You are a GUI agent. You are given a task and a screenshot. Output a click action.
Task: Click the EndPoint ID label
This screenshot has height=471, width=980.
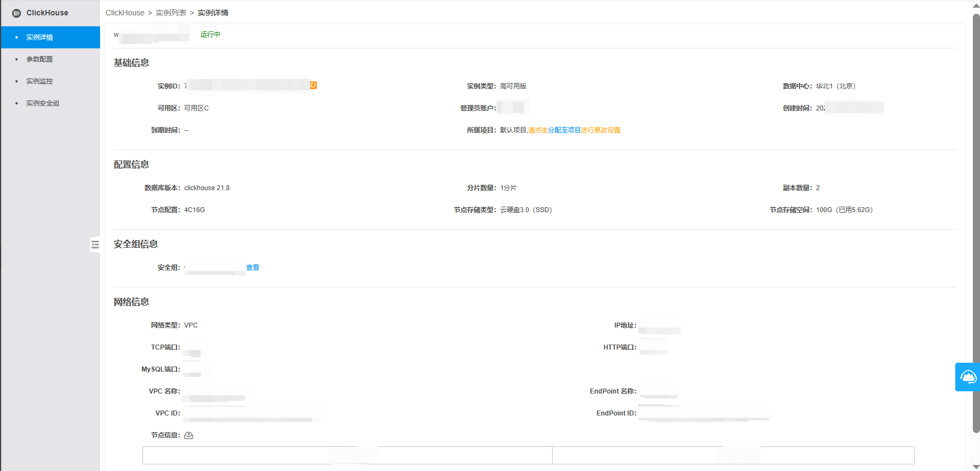pos(616,413)
